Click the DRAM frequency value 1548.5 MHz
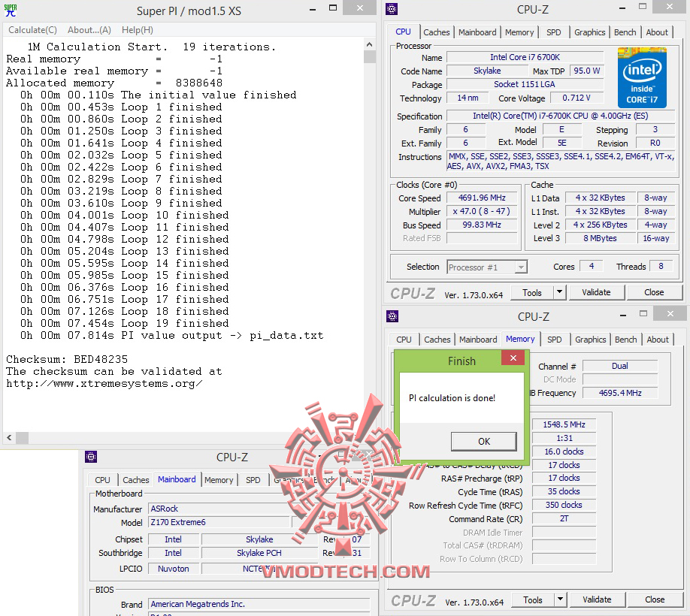Viewport: 690px width, 616px height. [x=564, y=424]
